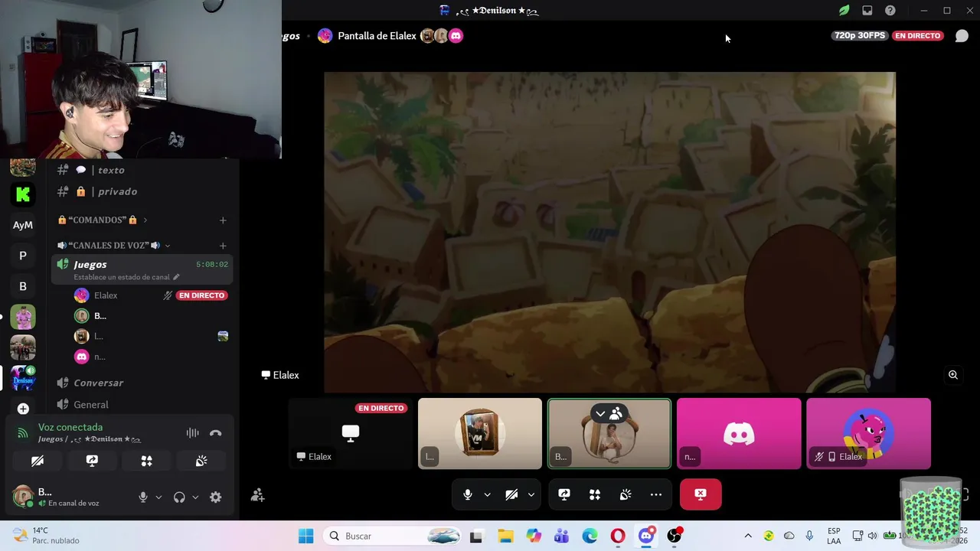The height and width of the screenshot is (551, 980).
Task: Open weather widget 14°C
Action: point(46,536)
